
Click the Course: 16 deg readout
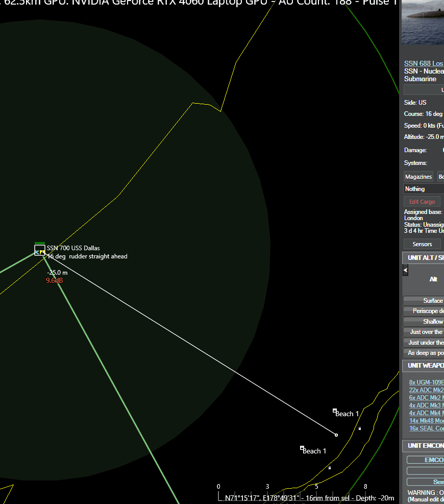423,114
